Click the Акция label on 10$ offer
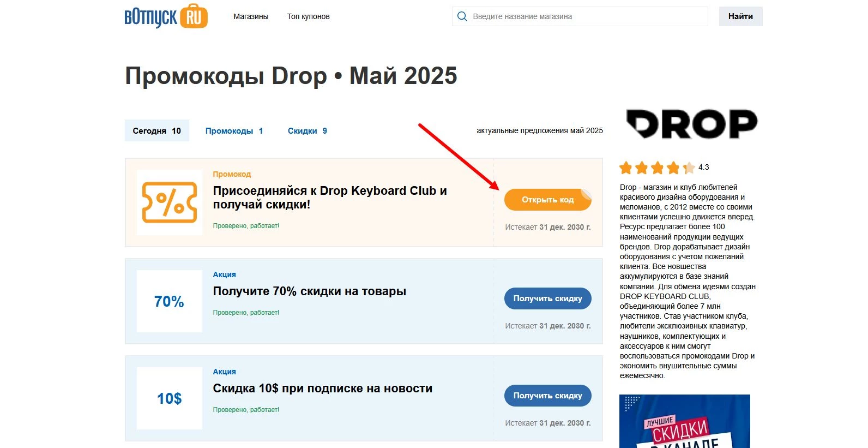Image resolution: width=868 pixels, height=448 pixels. pos(224,372)
